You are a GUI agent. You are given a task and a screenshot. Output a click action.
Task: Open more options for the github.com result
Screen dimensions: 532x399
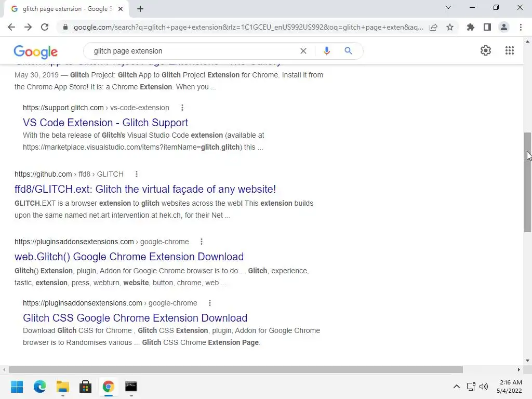tap(137, 174)
